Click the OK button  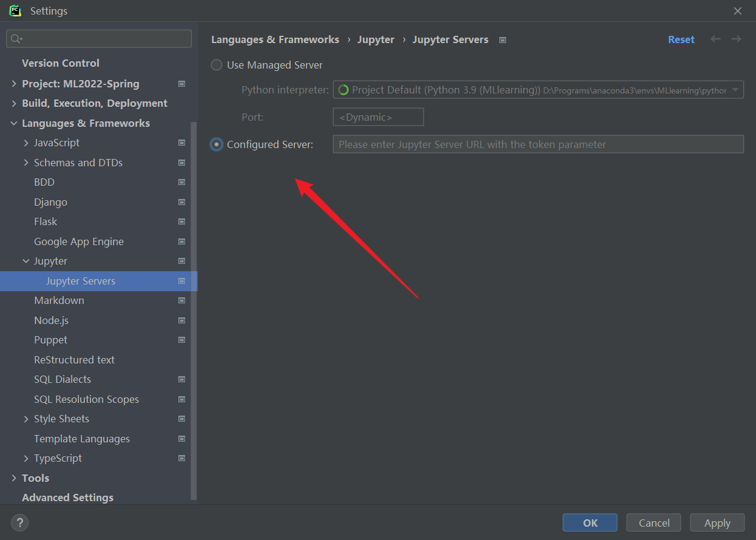pos(590,522)
